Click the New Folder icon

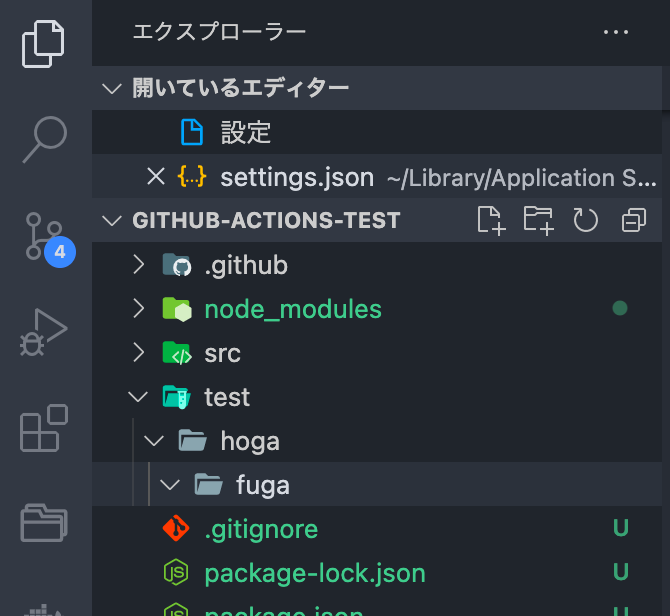[x=539, y=220]
